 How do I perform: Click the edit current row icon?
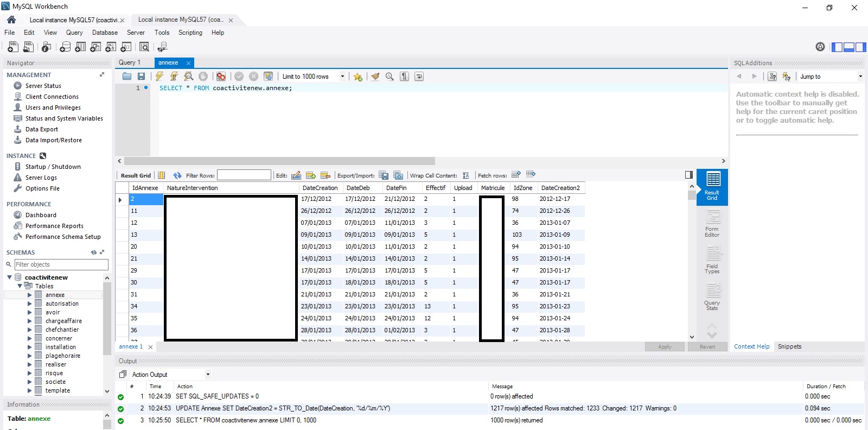click(x=296, y=175)
